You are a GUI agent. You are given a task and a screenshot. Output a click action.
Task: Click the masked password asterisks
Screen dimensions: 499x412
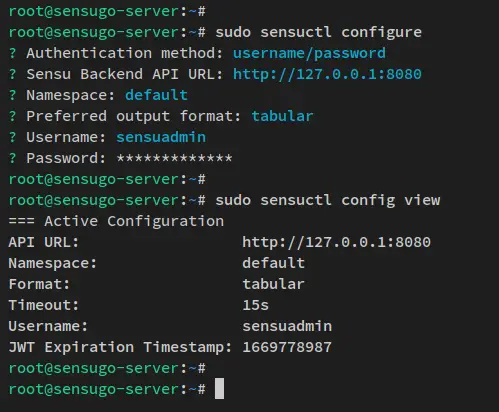point(174,158)
